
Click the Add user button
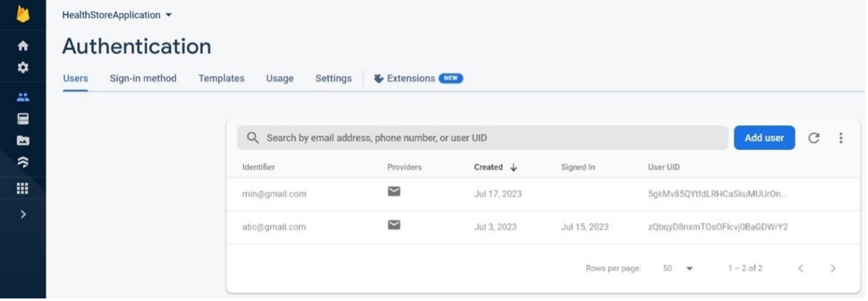764,138
